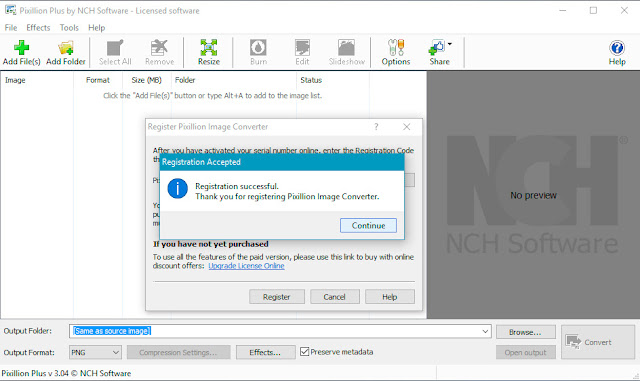Open the Options toolbar icon
640x381 pixels.
pyautogui.click(x=396, y=53)
